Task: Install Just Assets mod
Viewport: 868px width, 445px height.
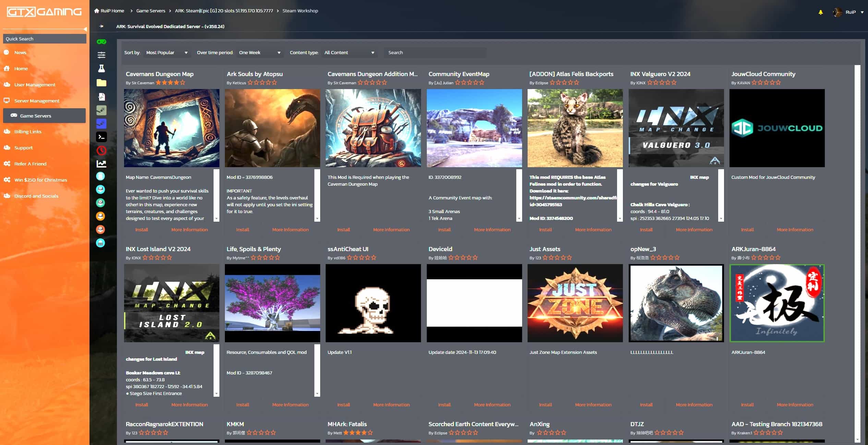Action: coord(545,405)
